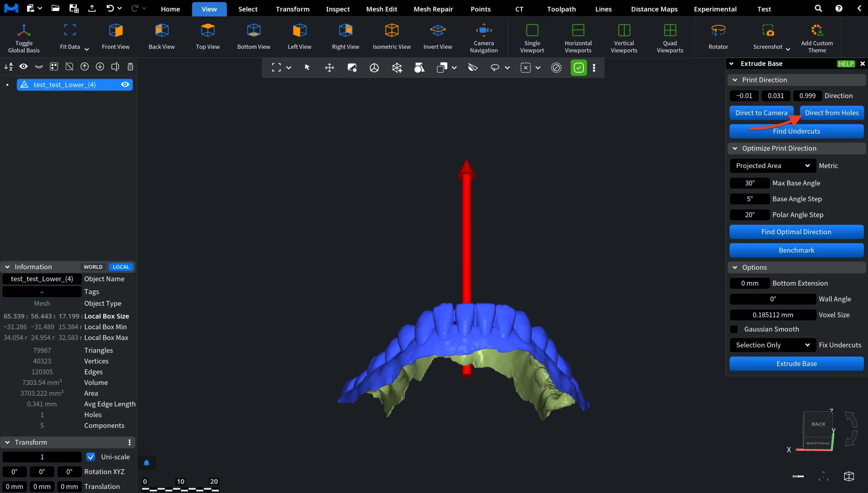This screenshot has height=493, width=868.
Task: Switch to Top View
Action: click(x=208, y=36)
